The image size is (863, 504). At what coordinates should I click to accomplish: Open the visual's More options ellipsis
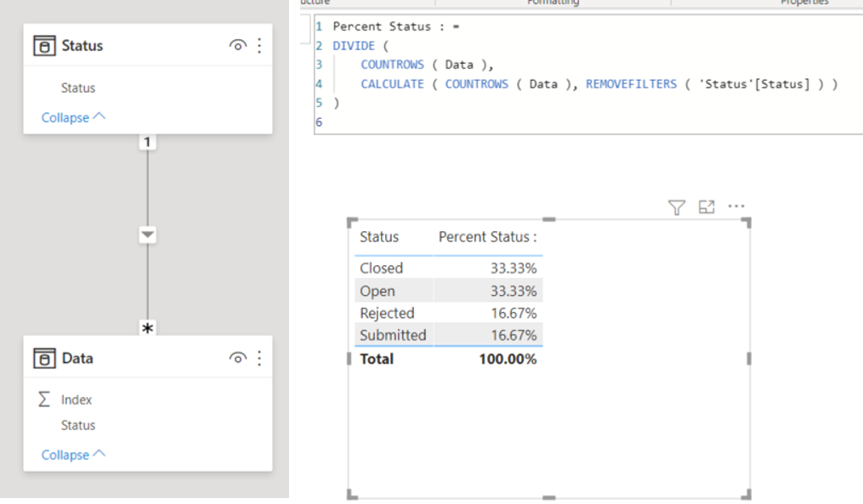coord(735,207)
